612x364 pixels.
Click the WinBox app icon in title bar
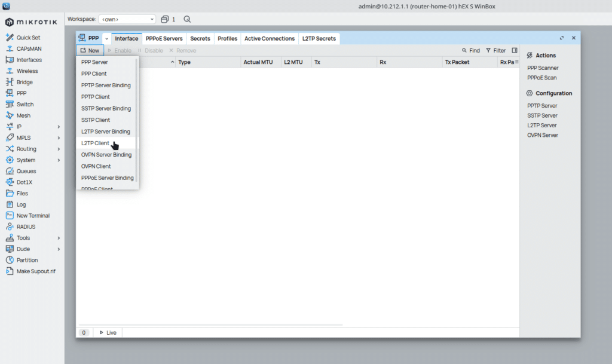point(6,6)
